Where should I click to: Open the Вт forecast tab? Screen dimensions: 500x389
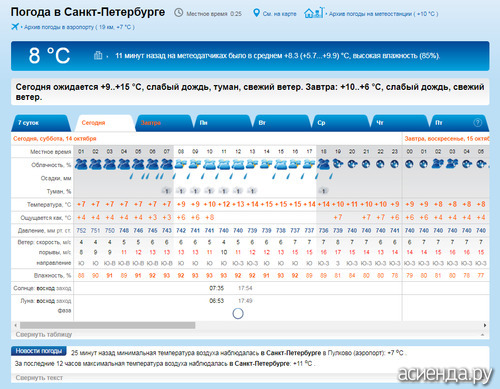(281, 123)
